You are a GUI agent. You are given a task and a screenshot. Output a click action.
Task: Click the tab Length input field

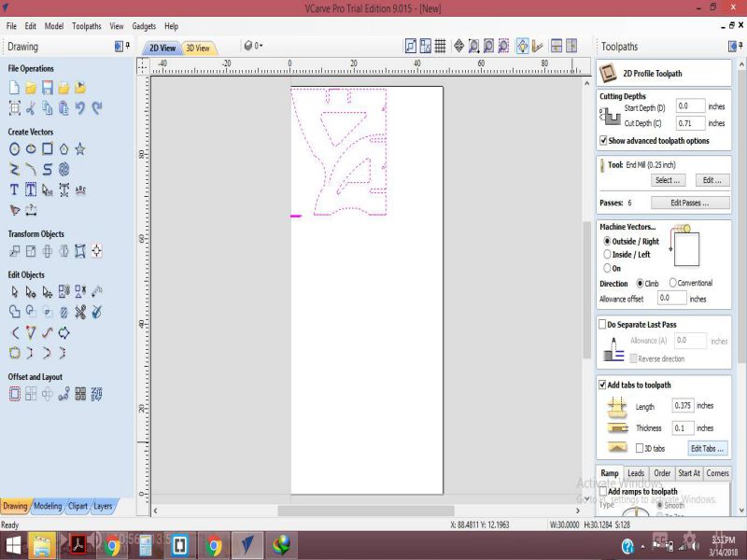click(683, 406)
